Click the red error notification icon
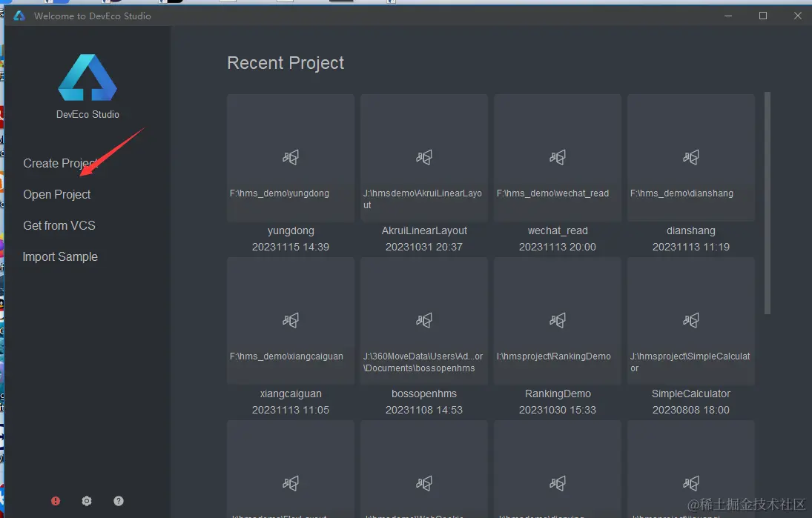This screenshot has width=812, height=518. [56, 501]
